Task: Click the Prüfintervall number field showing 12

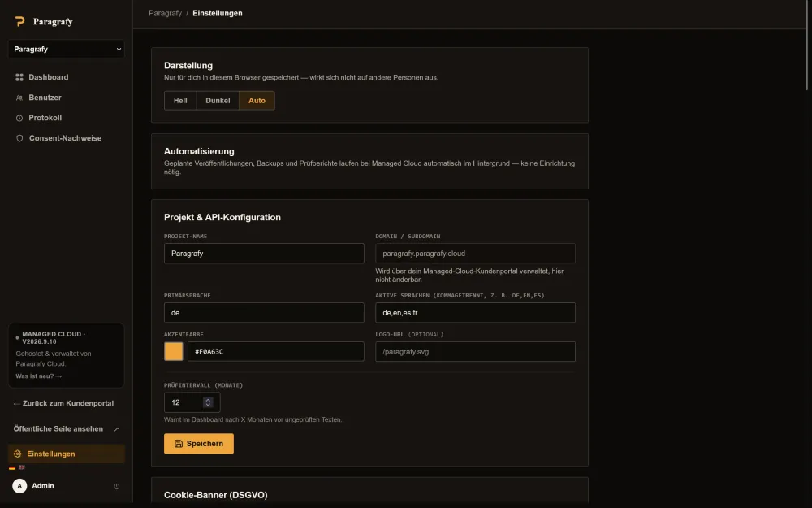Action: click(x=192, y=402)
